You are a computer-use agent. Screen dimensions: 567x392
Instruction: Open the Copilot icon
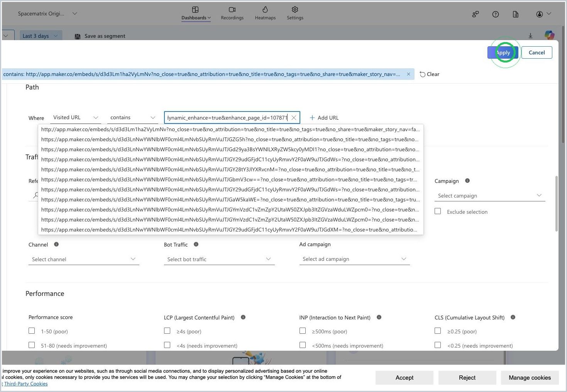(x=549, y=35)
